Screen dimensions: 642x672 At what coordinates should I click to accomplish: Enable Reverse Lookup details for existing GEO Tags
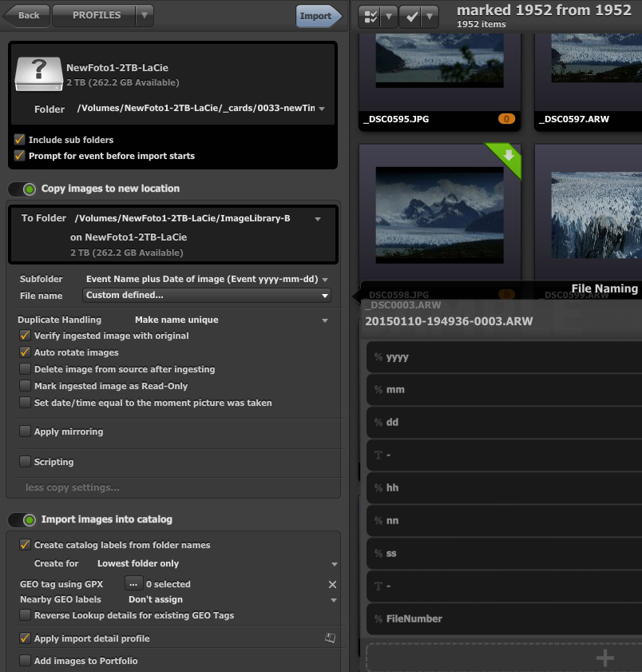(x=25, y=615)
